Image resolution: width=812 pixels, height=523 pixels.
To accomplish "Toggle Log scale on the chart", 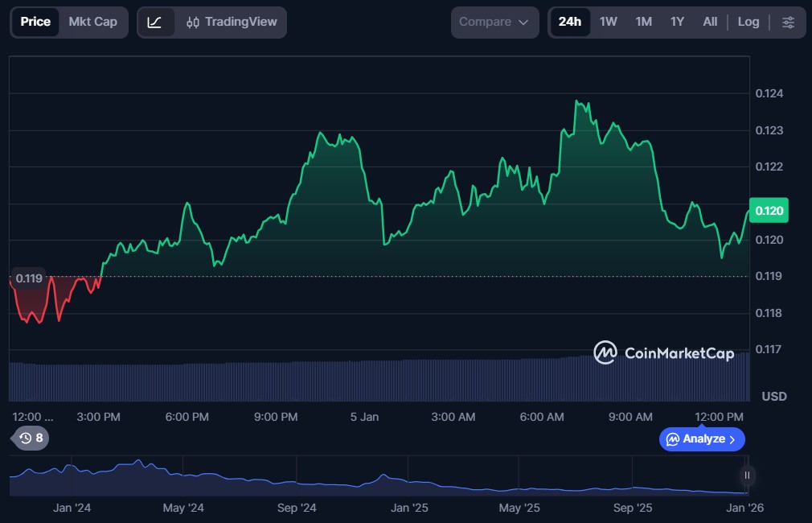I will [748, 22].
